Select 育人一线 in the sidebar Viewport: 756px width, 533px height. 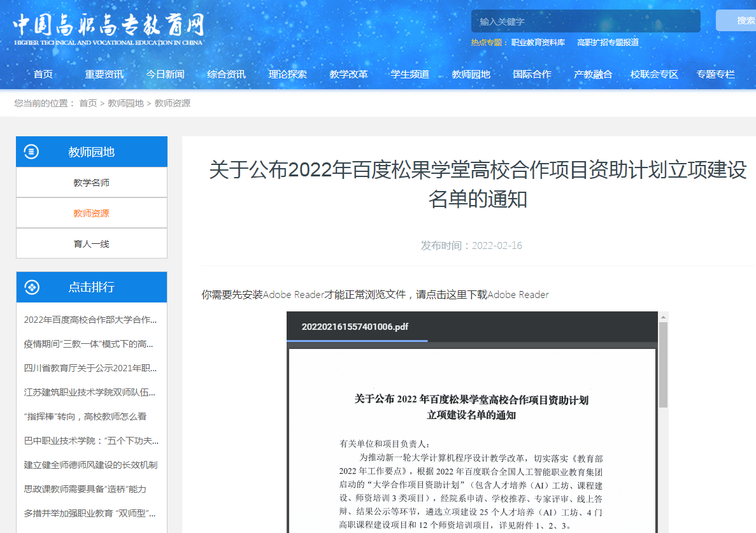(92, 244)
